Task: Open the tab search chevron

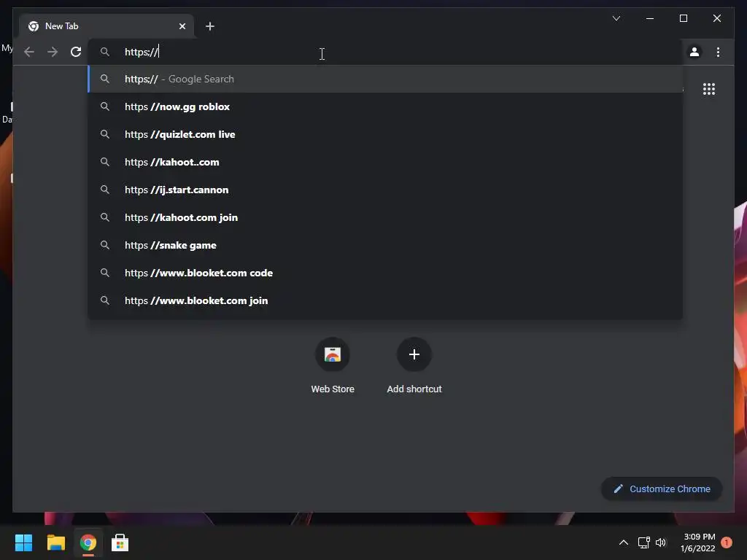Action: tap(616, 18)
